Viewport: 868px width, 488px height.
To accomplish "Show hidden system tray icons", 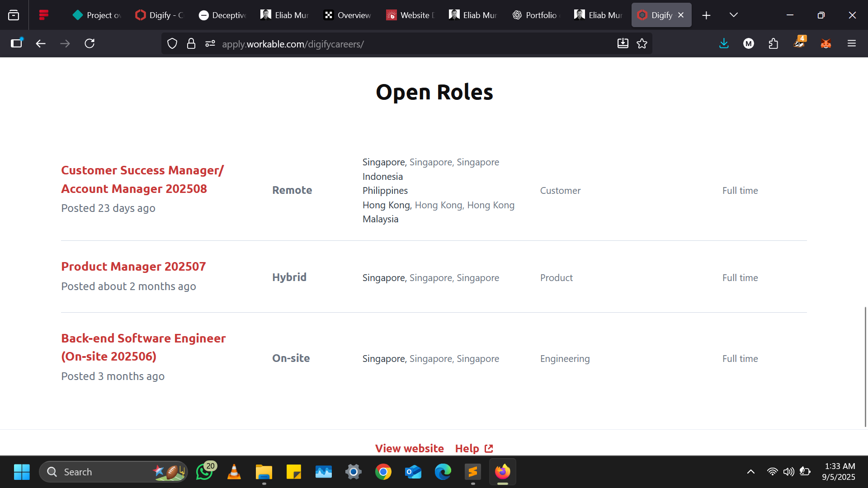I will tap(751, 472).
